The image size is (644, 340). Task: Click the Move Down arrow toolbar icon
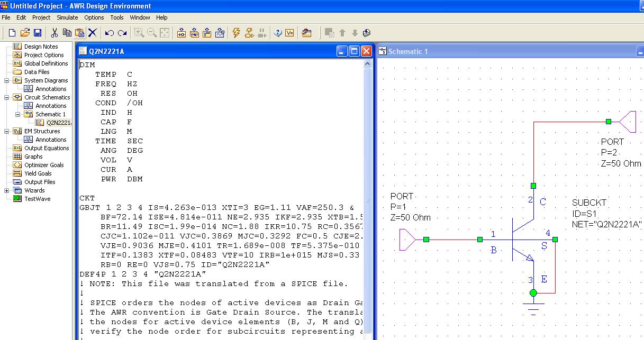355,33
